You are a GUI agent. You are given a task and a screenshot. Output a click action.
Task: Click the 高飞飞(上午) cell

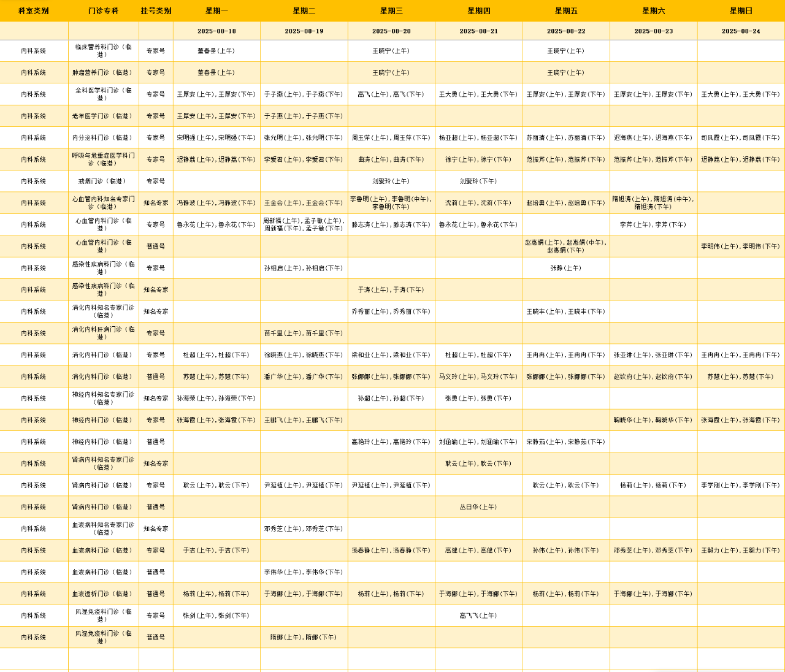[x=479, y=616]
